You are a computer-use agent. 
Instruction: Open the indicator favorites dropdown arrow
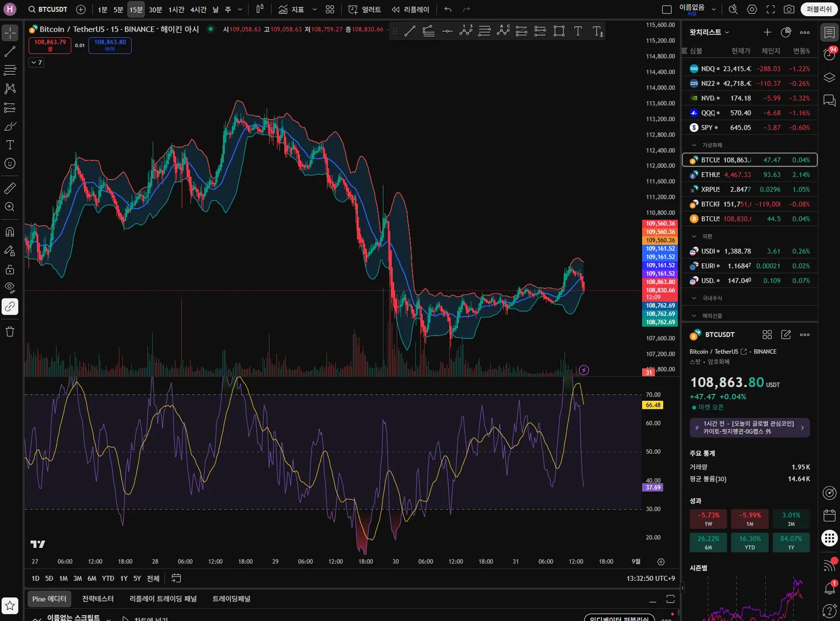[315, 9]
